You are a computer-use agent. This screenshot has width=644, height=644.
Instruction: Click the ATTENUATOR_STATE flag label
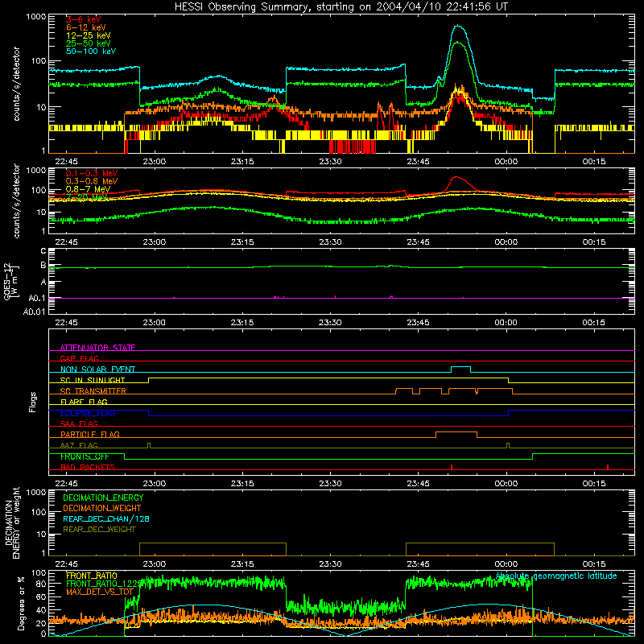tap(97, 348)
